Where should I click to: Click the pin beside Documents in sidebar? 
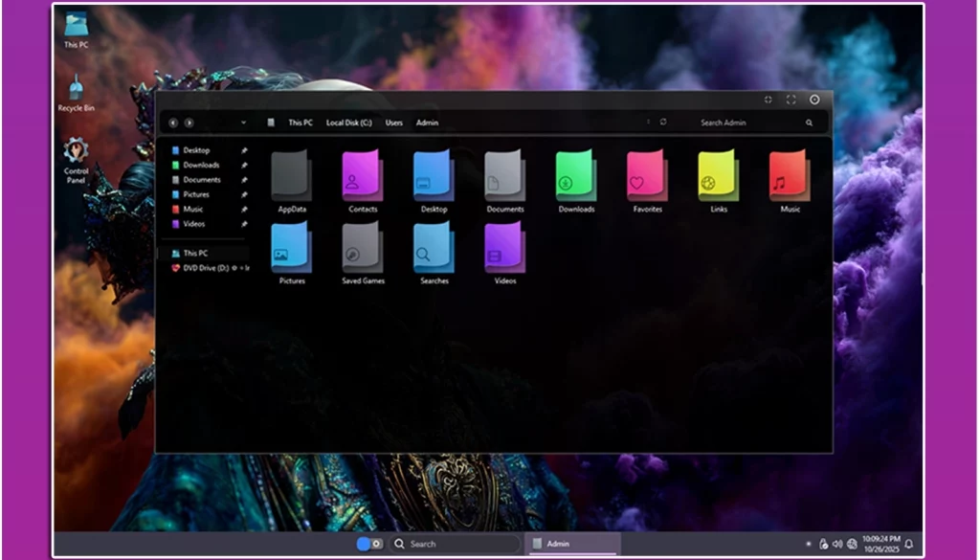tap(244, 180)
